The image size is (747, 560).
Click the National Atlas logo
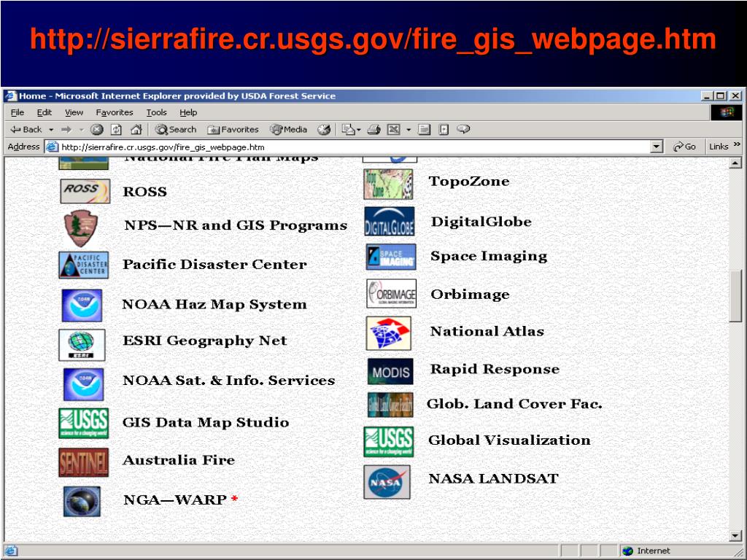(388, 333)
